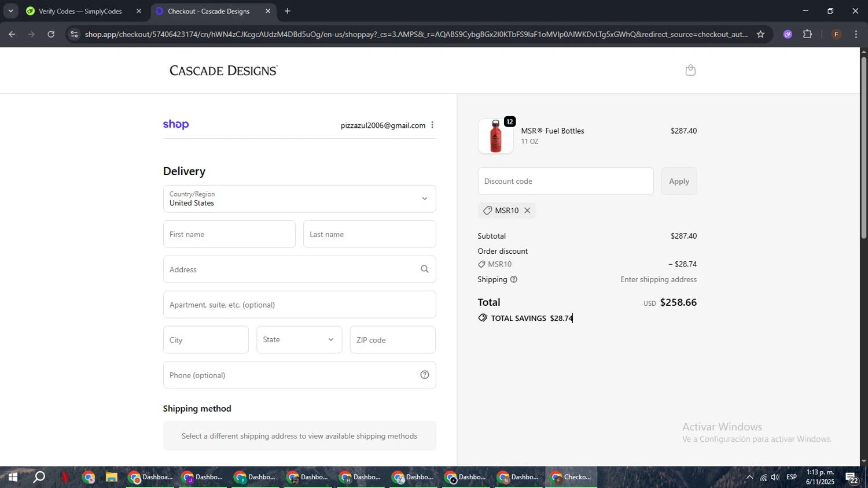The height and width of the screenshot is (488, 868).
Task: Open File Explorer from taskbar
Action: [111, 478]
